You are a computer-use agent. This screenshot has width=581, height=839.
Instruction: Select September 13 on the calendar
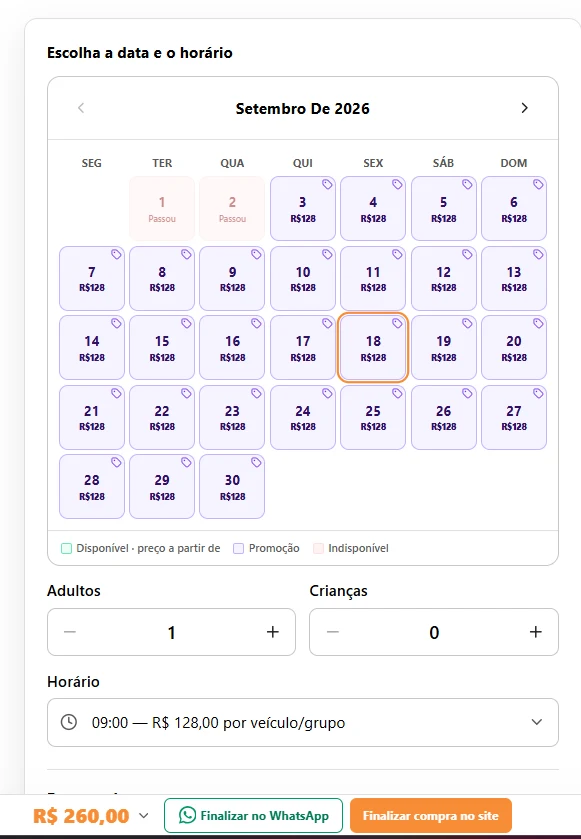(514, 278)
